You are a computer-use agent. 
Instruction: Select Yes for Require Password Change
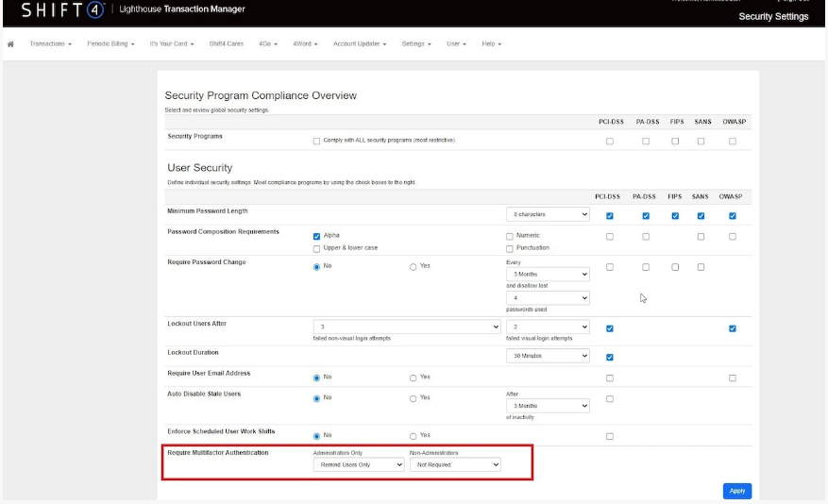point(414,267)
